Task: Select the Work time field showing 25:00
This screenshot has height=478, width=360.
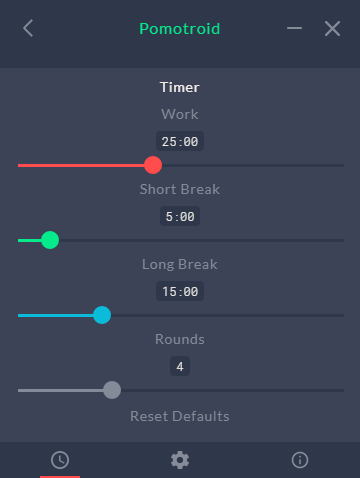Action: pyautogui.click(x=180, y=141)
